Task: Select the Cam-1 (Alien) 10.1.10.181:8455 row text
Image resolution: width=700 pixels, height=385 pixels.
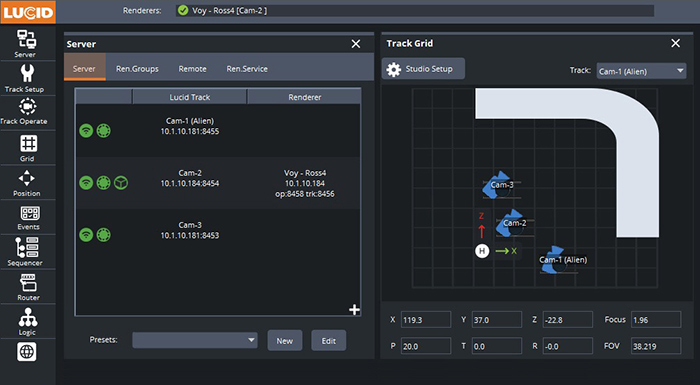Action: coord(190,126)
